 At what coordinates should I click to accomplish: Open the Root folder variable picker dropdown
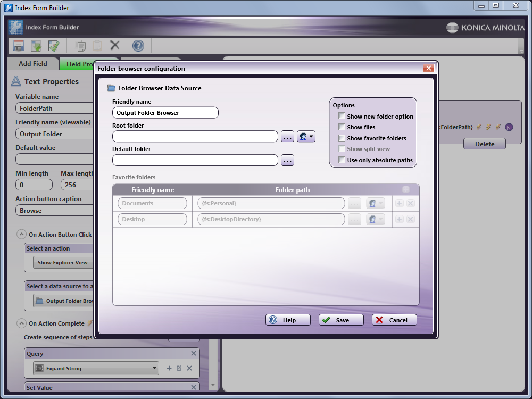click(x=306, y=136)
